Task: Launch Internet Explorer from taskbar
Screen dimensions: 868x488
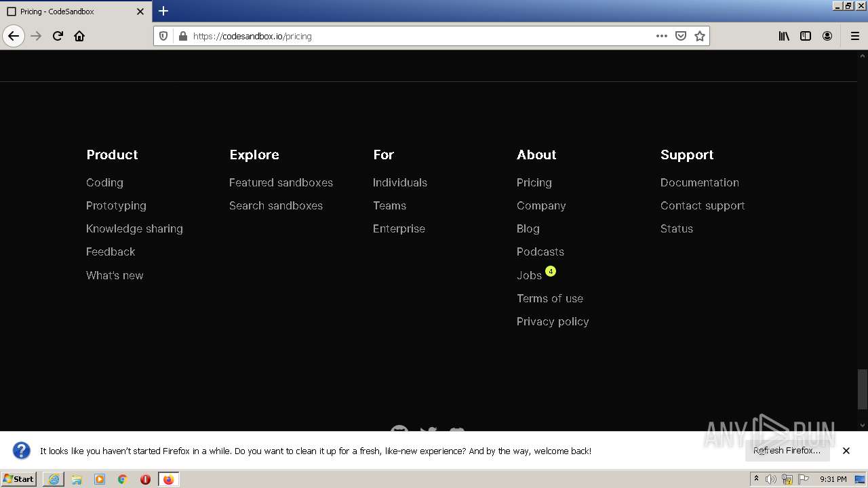Action: (54, 479)
